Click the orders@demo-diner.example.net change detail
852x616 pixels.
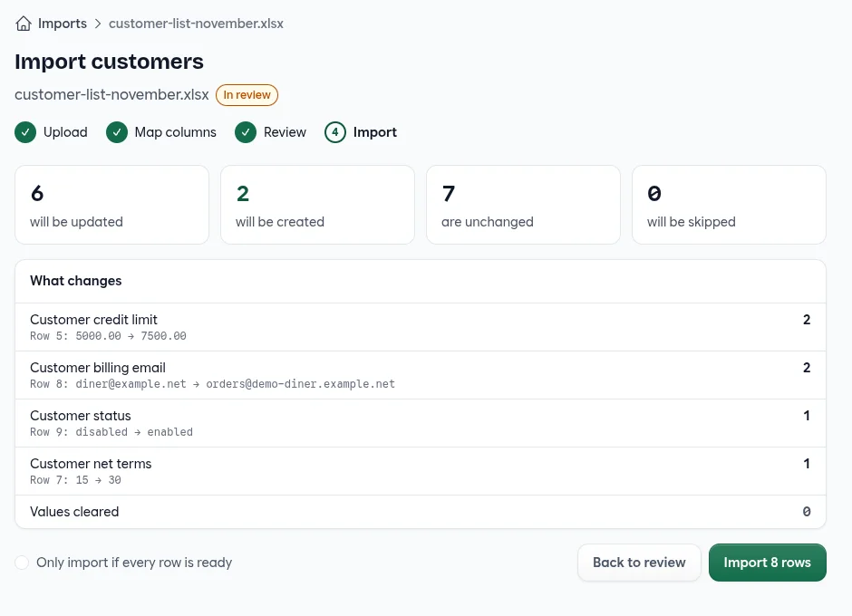(x=212, y=384)
